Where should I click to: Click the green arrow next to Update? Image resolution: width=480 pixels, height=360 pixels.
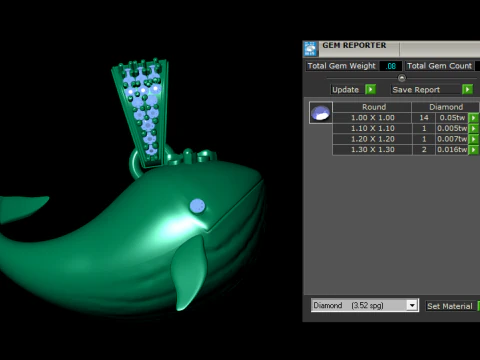click(x=370, y=89)
